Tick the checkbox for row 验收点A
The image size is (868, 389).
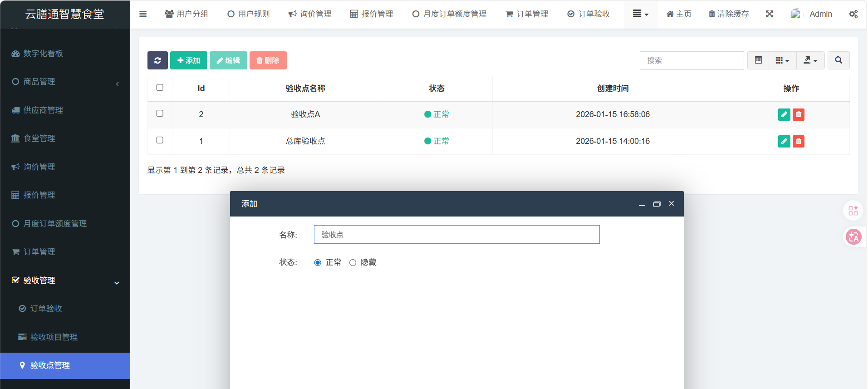[160, 113]
